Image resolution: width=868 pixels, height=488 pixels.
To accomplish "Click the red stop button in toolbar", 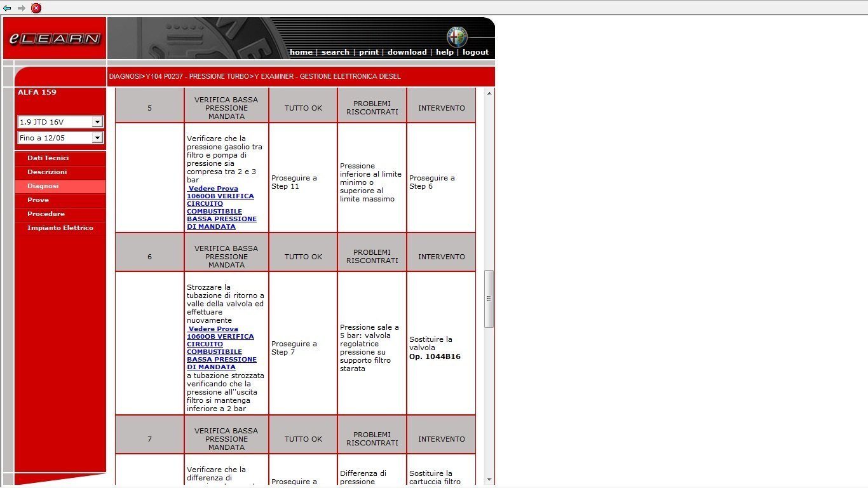I will pyautogui.click(x=36, y=8).
